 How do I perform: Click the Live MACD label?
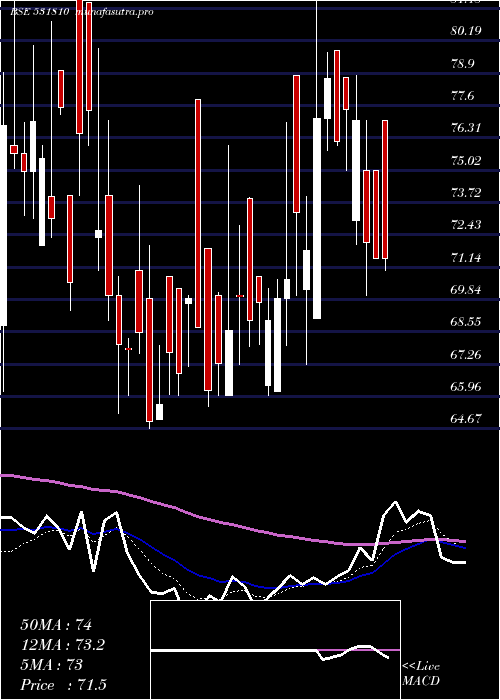click(421, 674)
